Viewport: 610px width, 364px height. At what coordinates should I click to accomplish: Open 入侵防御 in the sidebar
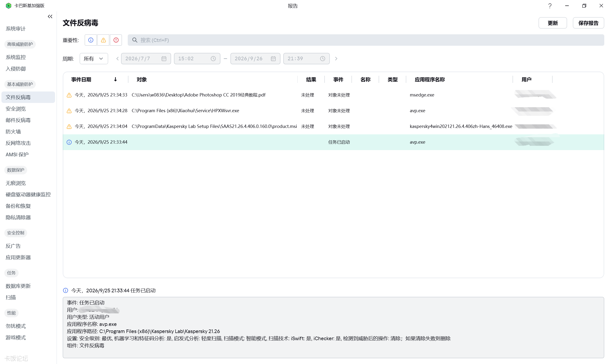(16, 69)
